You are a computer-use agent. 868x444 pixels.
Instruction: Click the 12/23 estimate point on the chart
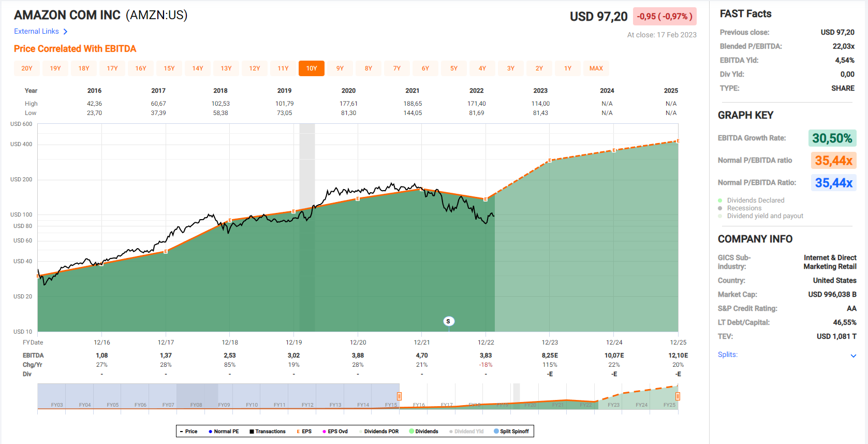coord(550,161)
